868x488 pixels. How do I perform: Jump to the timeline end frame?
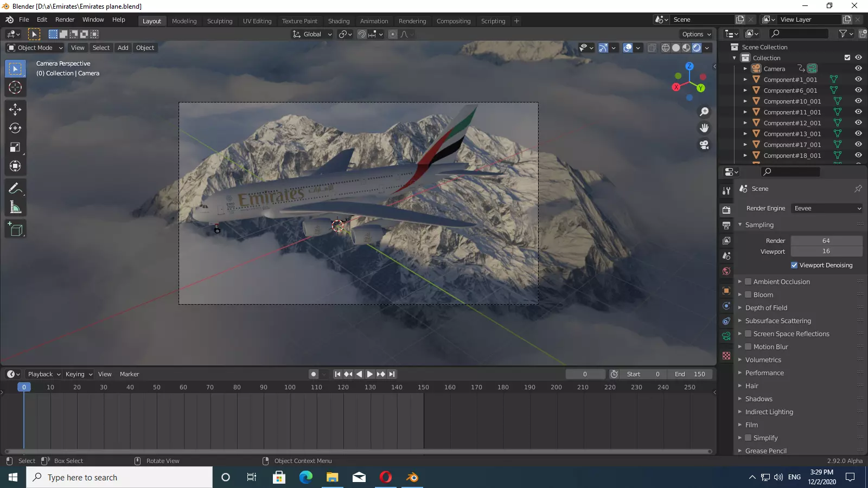click(392, 374)
